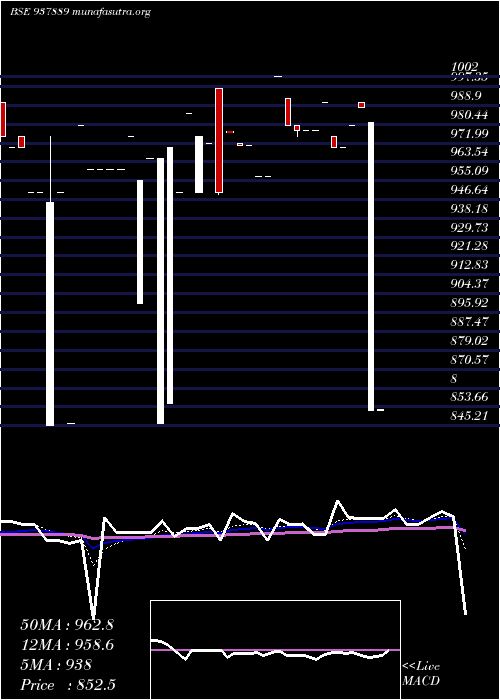Screen dimensions: 500x700
Task: Click the 980.44 price axis label
Action: [469, 115]
